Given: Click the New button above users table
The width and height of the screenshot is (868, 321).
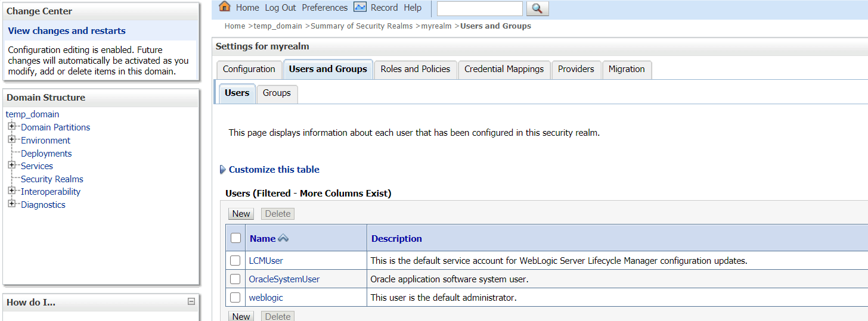Looking at the screenshot, I should (x=241, y=214).
